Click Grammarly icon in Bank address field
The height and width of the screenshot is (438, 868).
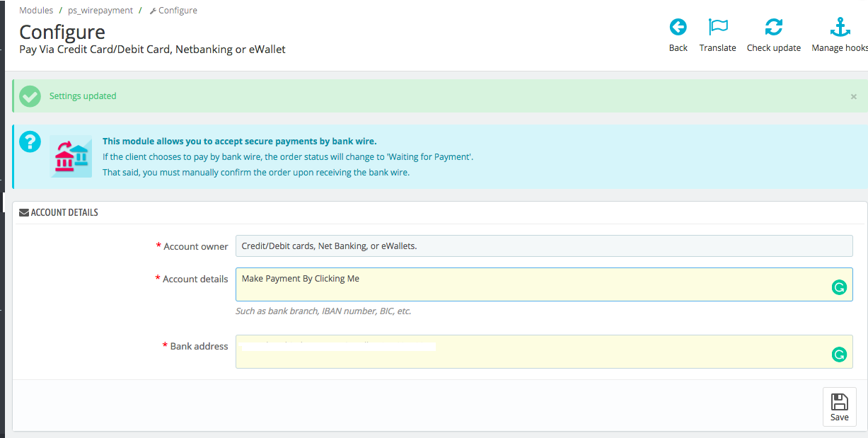click(839, 355)
